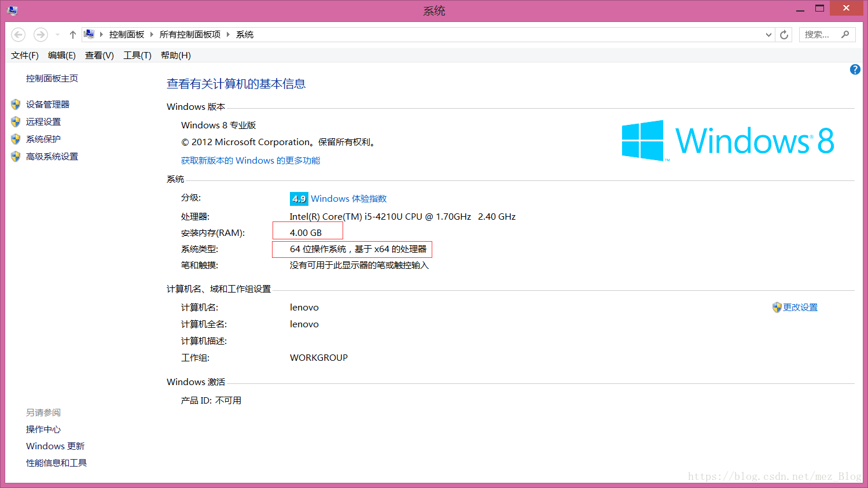Click the back navigation arrow
This screenshot has height=488, width=868.
pos(18,34)
